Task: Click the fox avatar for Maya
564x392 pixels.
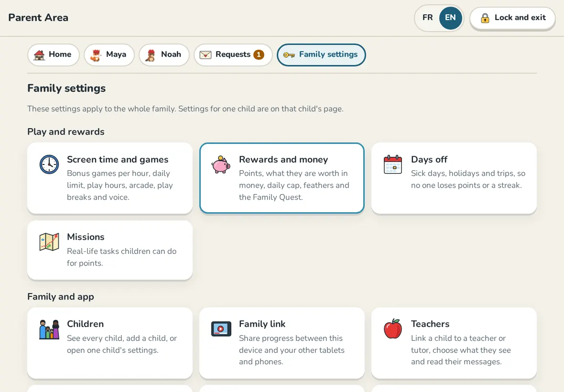Action: (96, 55)
